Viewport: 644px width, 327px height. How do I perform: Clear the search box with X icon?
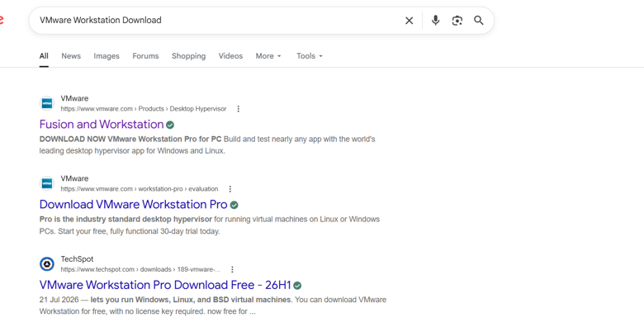point(409,21)
